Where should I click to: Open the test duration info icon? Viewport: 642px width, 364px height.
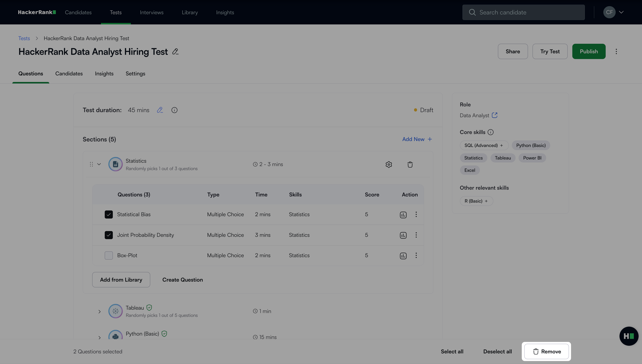point(174,110)
